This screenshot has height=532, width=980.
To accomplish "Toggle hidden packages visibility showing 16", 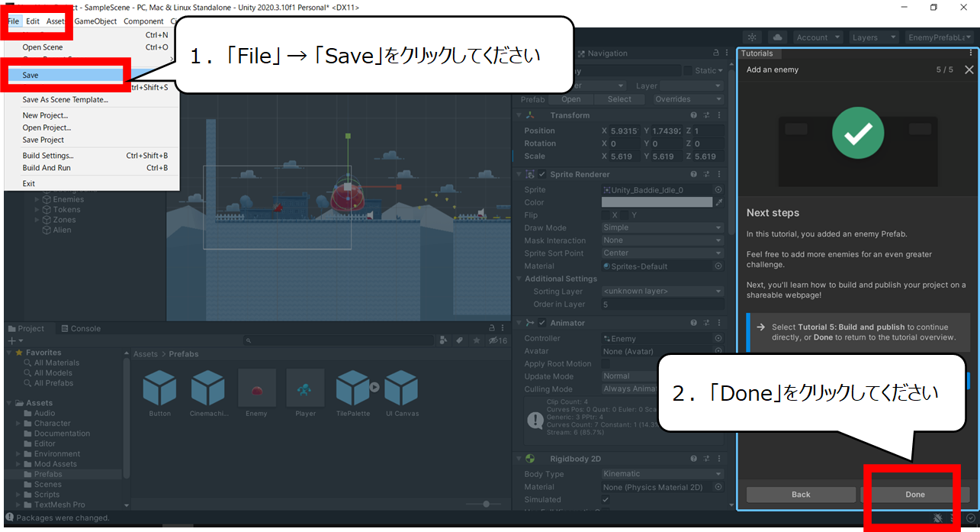I will [x=498, y=340].
